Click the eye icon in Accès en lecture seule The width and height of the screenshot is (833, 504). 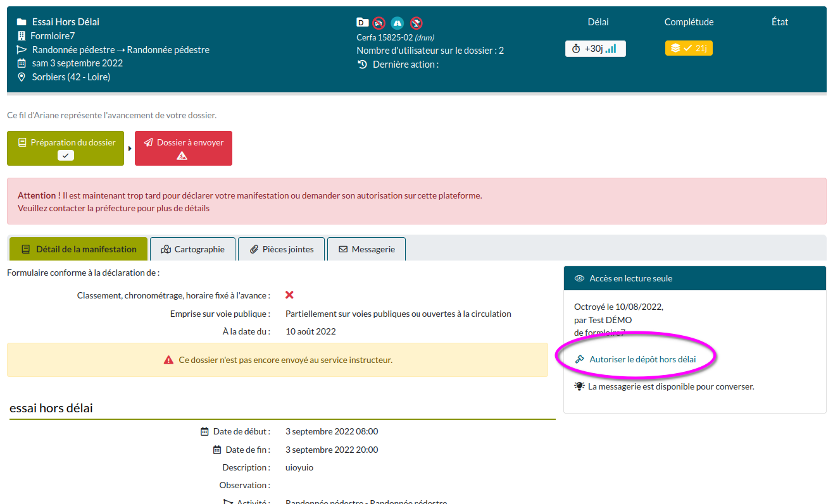click(579, 278)
